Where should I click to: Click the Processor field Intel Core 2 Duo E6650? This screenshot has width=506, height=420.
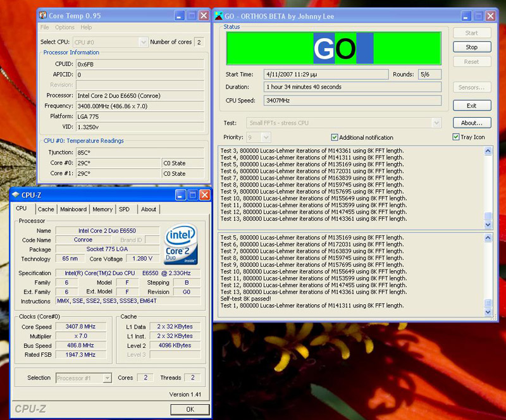140,96
